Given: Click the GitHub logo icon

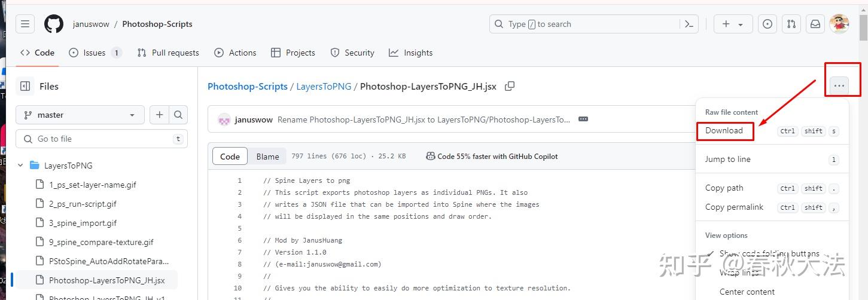Looking at the screenshot, I should (54, 24).
